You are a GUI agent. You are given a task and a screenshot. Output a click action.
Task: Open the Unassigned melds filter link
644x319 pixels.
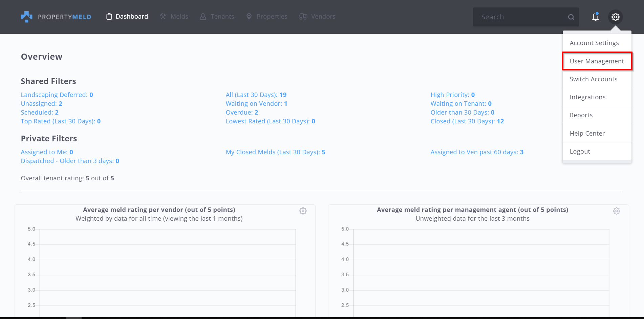pos(41,104)
